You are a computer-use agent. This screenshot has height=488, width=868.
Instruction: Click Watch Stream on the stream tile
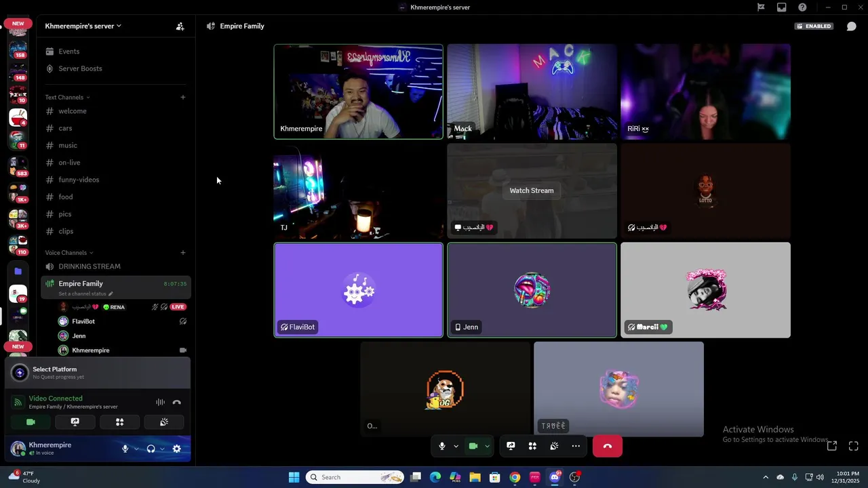(x=532, y=190)
